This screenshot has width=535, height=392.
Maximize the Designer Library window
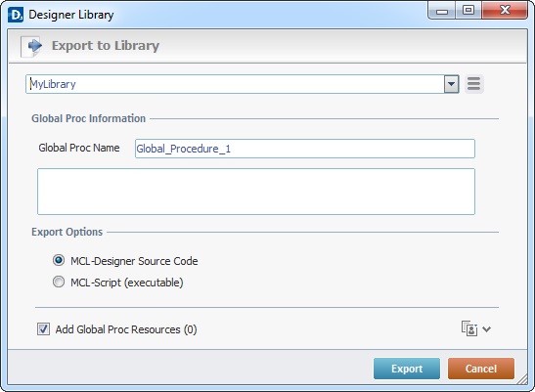point(468,11)
